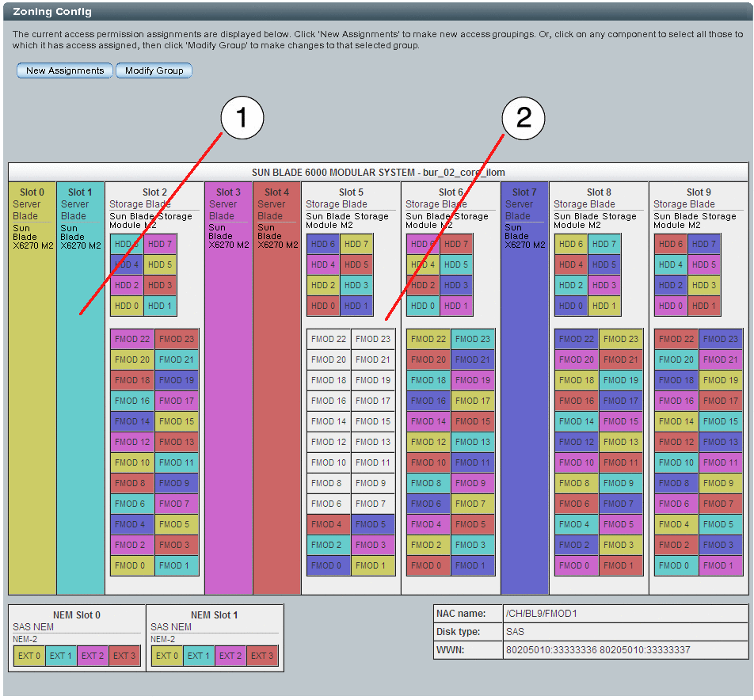
Task: Click FMOD 23 in Slot 9
Action: [721, 340]
